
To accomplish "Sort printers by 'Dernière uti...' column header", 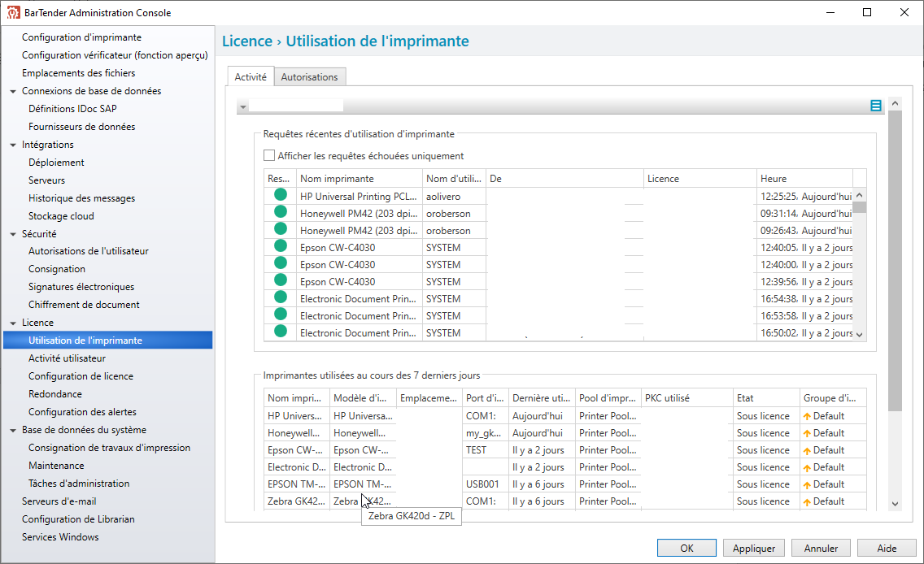I will tap(543, 398).
